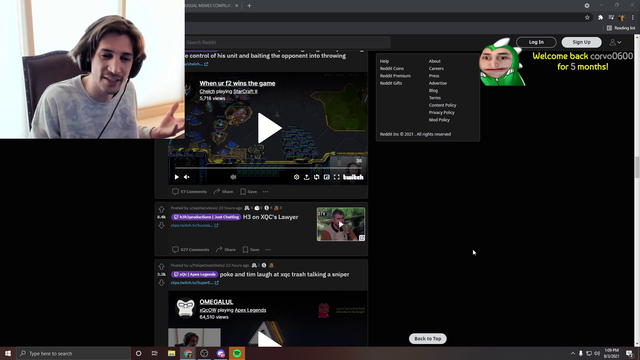The height and width of the screenshot is (360, 640).
Task: Open Help link in footer
Action: (384, 61)
